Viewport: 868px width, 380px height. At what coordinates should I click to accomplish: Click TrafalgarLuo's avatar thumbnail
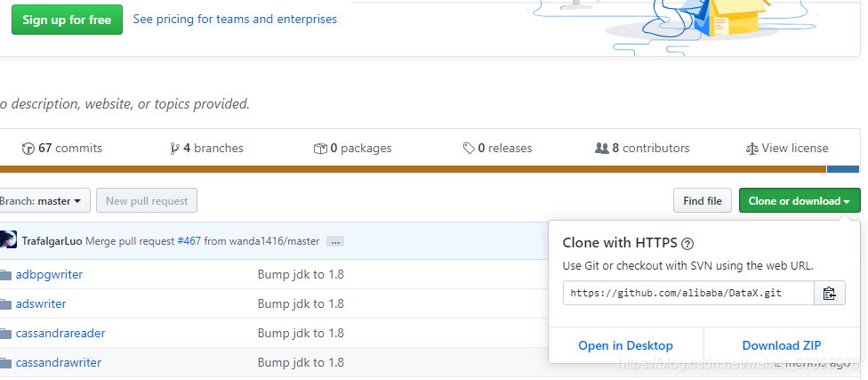(8, 240)
